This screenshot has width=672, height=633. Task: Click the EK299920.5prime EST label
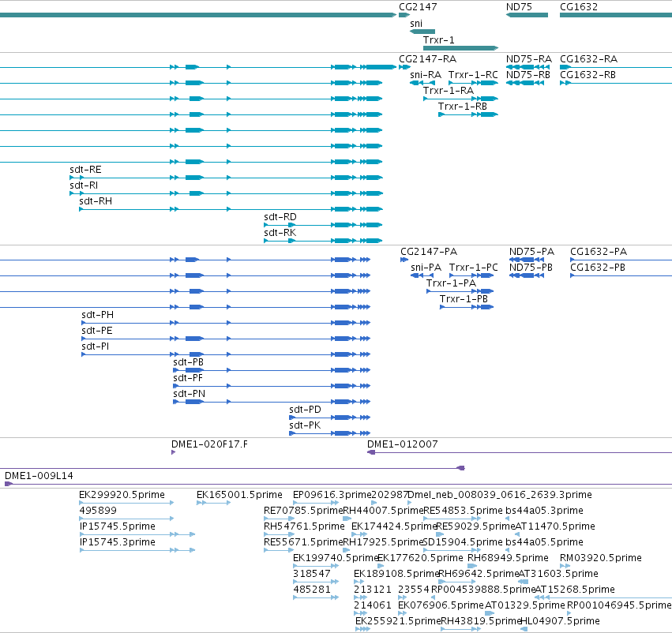click(122, 495)
